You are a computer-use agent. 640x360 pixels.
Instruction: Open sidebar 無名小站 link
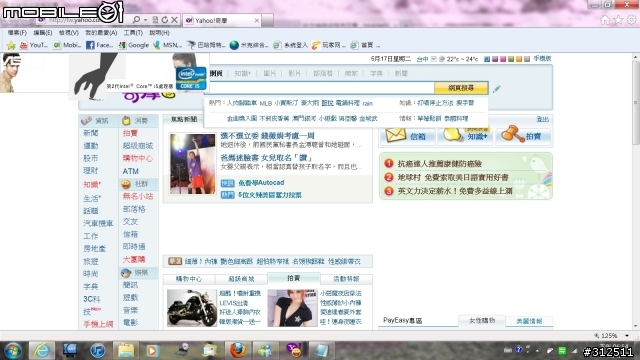[138, 196]
